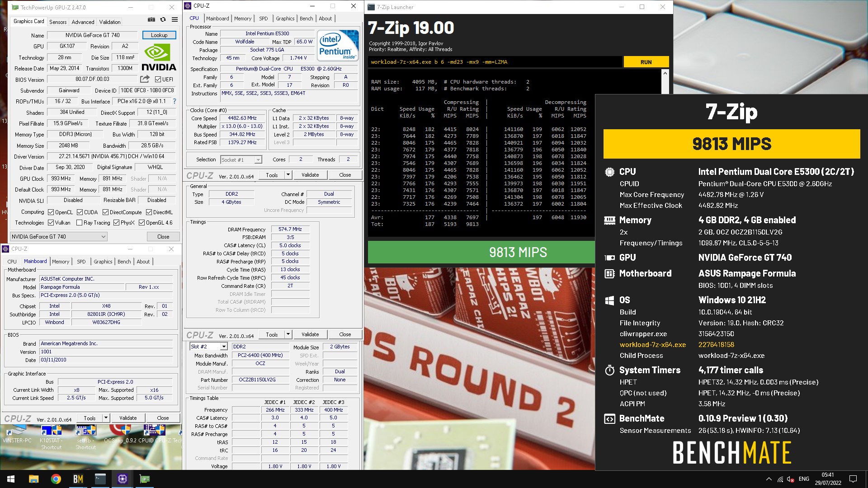Select the setfsb shortcut desktop icon
Screen dimensions: 868x488
[85, 436]
